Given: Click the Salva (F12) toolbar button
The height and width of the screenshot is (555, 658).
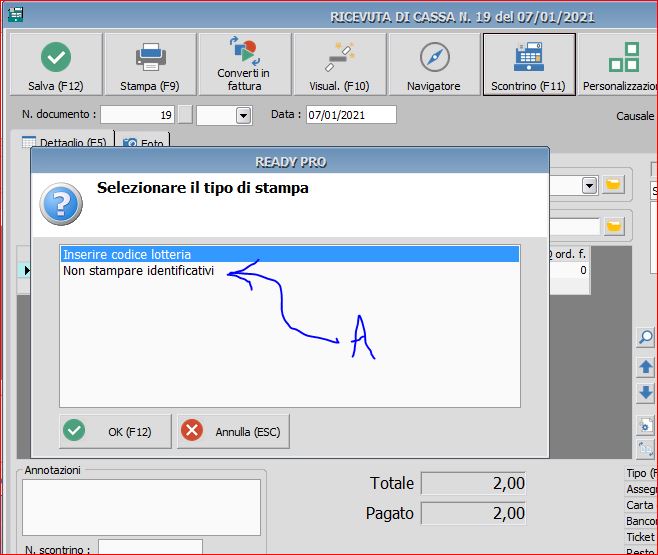Looking at the screenshot, I should pos(56,64).
